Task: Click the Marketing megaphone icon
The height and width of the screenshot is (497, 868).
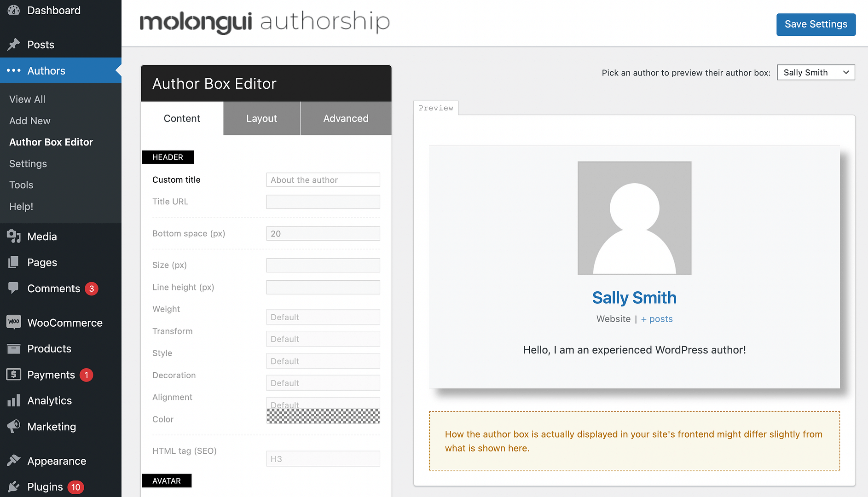Action: pyautogui.click(x=14, y=426)
